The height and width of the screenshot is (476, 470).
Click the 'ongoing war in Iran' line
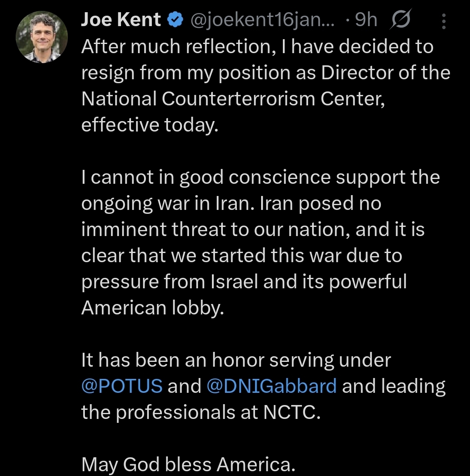[231, 203]
